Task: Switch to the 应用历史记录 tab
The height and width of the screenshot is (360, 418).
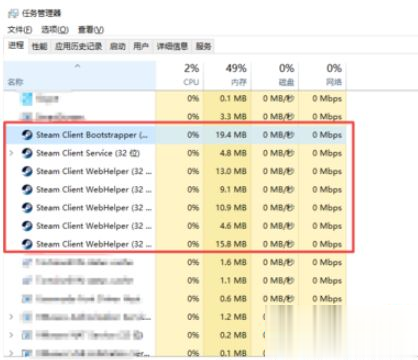Action: tap(78, 46)
